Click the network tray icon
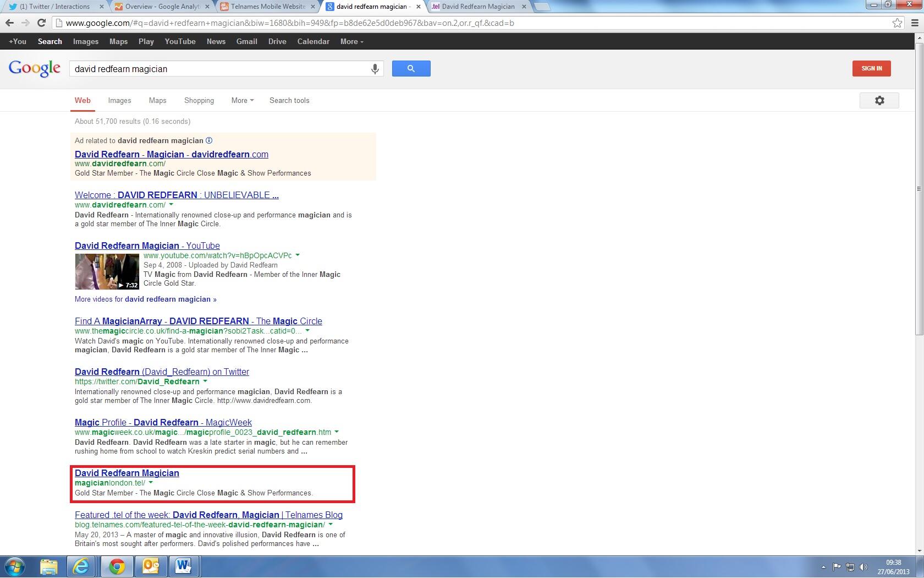924x578 pixels. coord(850,567)
